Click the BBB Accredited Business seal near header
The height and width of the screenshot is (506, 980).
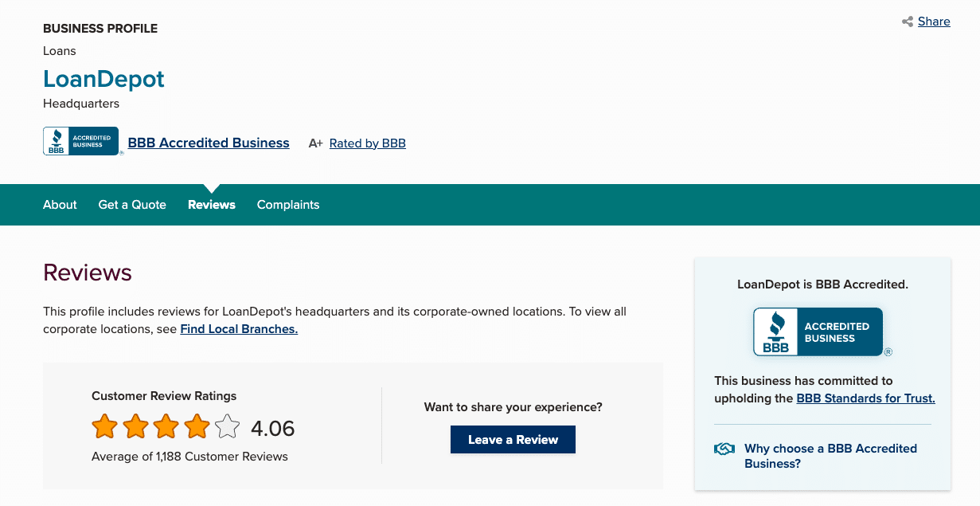click(81, 141)
